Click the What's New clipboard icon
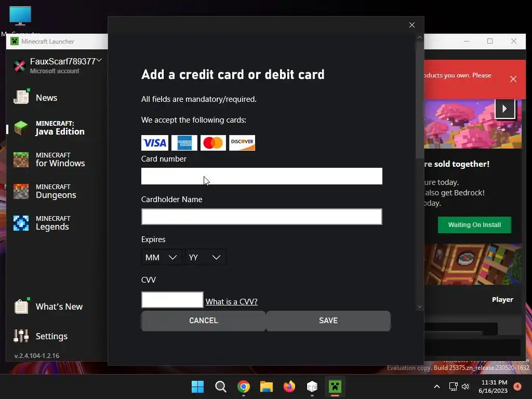Image resolution: width=532 pixels, height=399 pixels. pyautogui.click(x=21, y=306)
